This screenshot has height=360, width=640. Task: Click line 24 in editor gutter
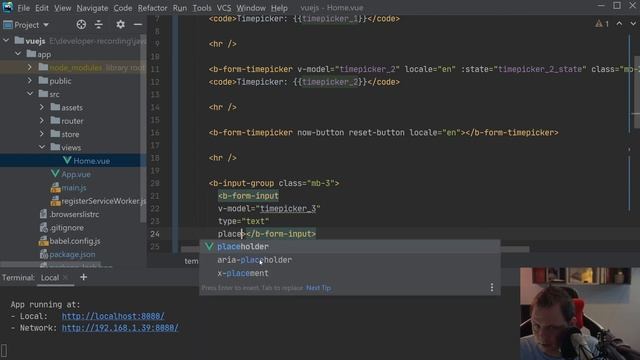coord(155,234)
